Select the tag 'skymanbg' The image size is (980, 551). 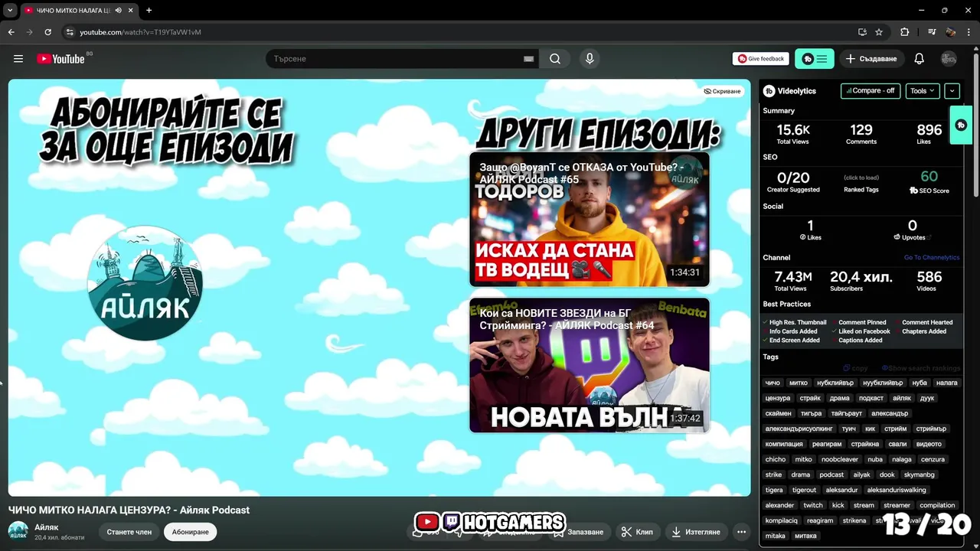(x=920, y=474)
